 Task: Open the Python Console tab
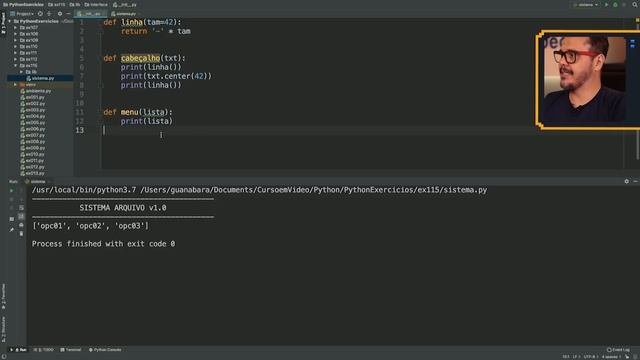click(105, 350)
